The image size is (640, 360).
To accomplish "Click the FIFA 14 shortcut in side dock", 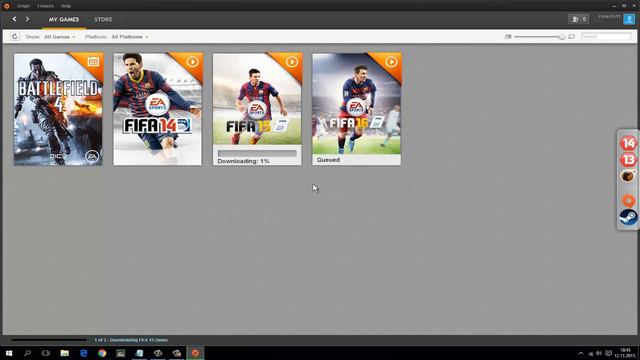I will [x=628, y=143].
